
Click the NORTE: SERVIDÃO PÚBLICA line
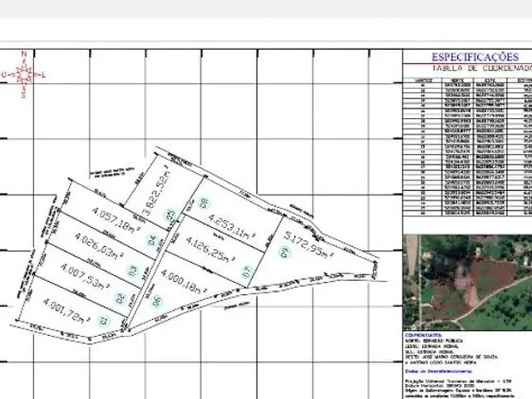[434, 341]
